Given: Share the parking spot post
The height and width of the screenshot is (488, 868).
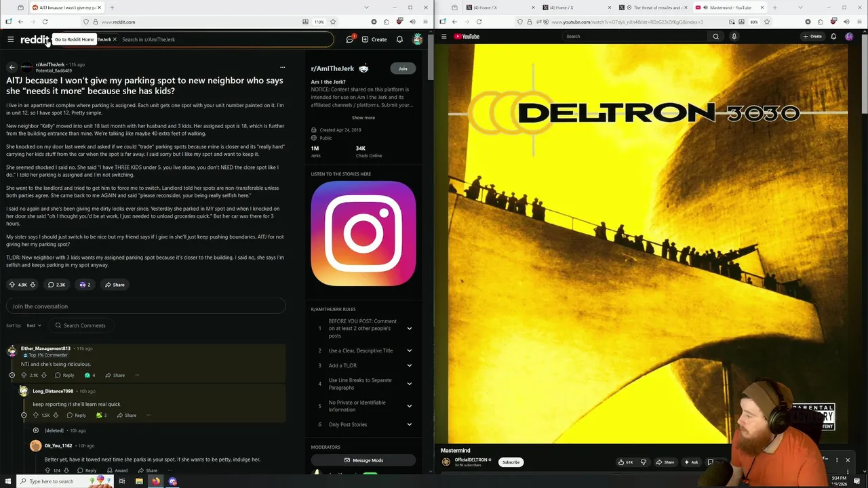Looking at the screenshot, I should coord(115,285).
